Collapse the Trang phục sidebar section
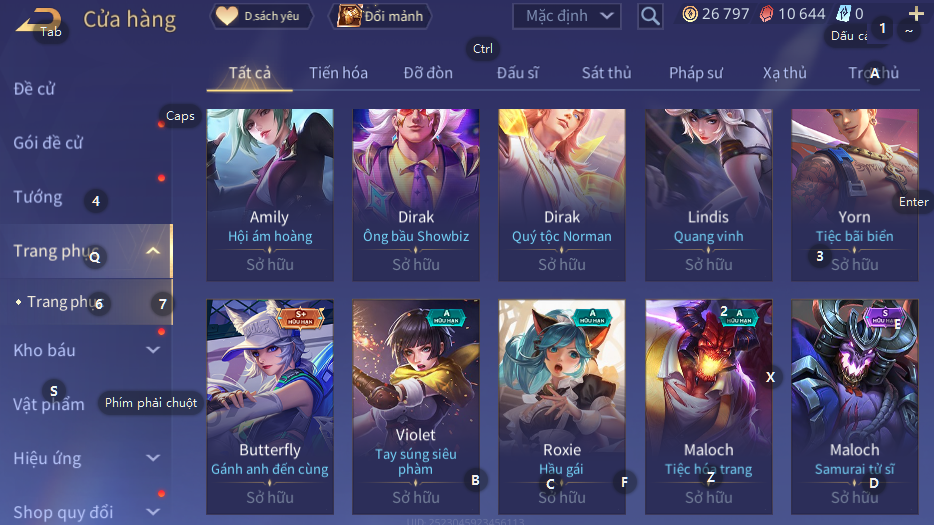Image resolution: width=934 pixels, height=525 pixels. 153,251
